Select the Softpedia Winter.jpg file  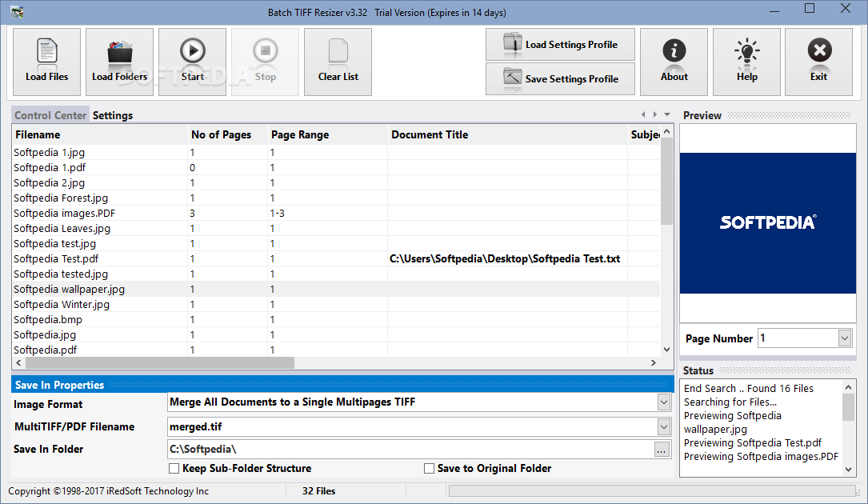point(336,305)
